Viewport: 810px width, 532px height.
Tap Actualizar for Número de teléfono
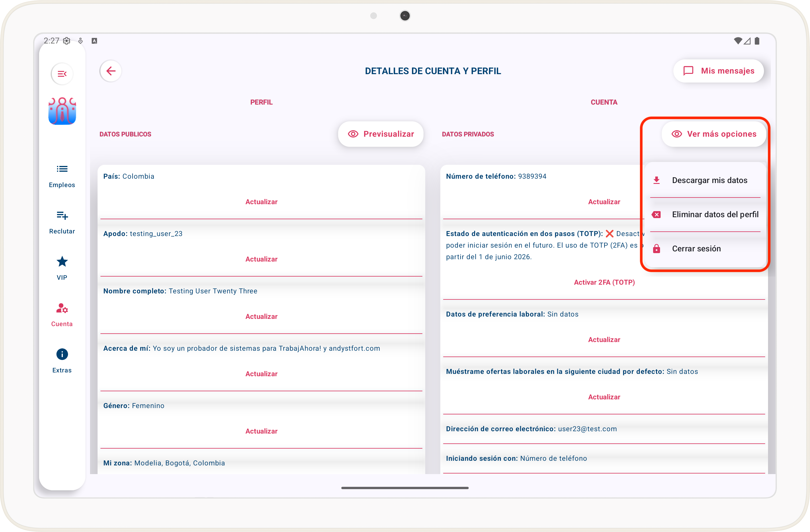pyautogui.click(x=604, y=202)
